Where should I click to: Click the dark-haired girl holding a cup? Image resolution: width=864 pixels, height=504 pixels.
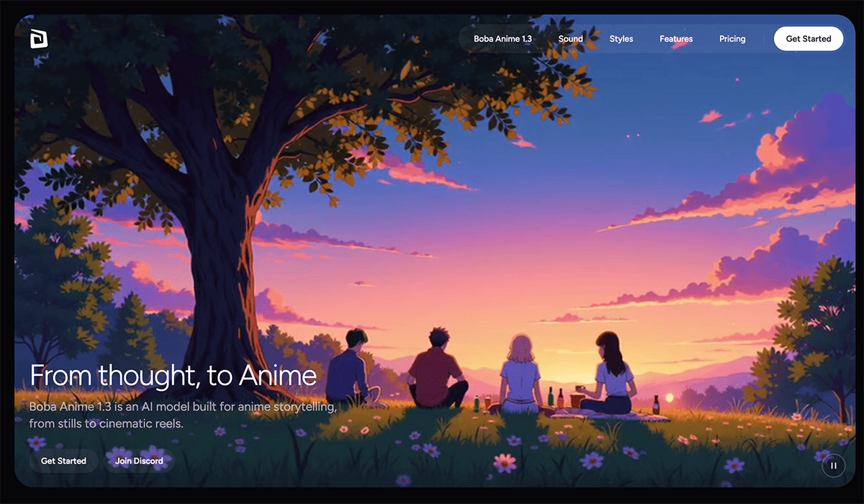pos(611,374)
